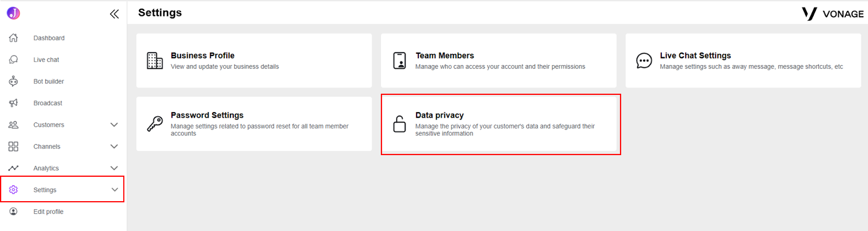Viewport: 868px width, 231px height.
Task: Click the purple J logo avatar
Action: (14, 13)
